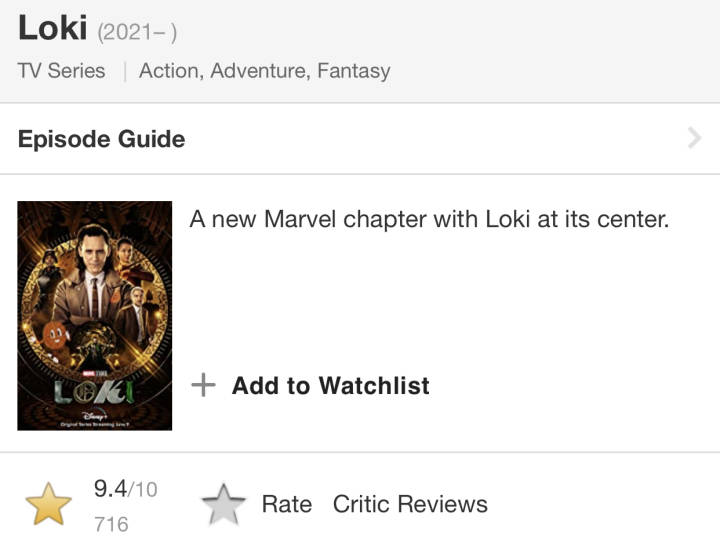Select the TV Series label

point(62,71)
